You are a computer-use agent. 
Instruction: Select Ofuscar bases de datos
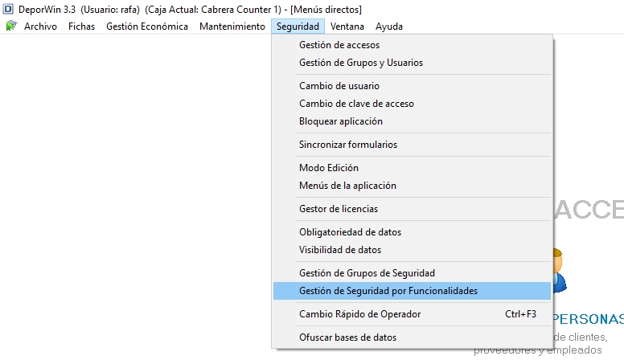pos(412,337)
